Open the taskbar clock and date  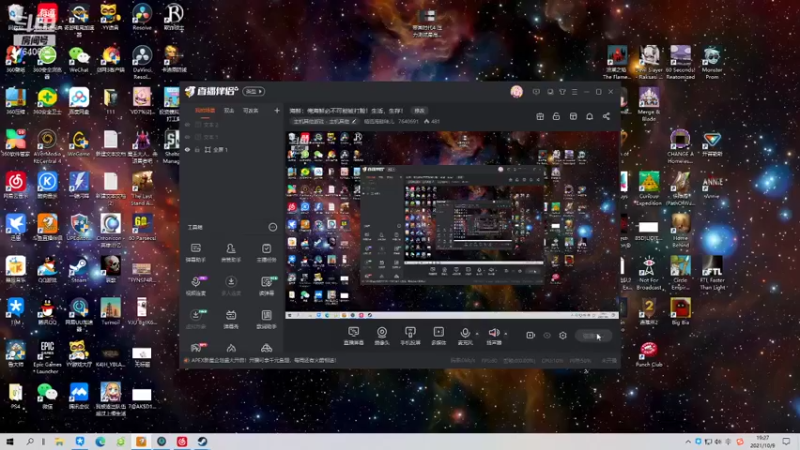pyautogui.click(x=763, y=441)
